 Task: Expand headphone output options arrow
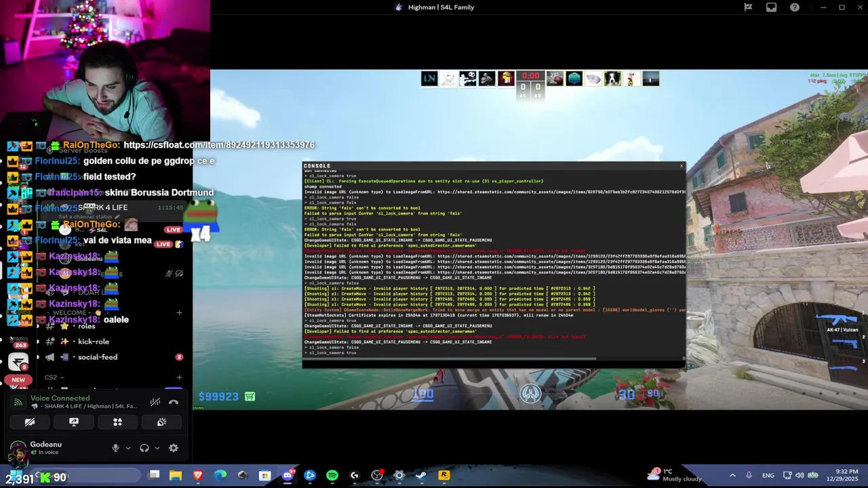(157, 448)
